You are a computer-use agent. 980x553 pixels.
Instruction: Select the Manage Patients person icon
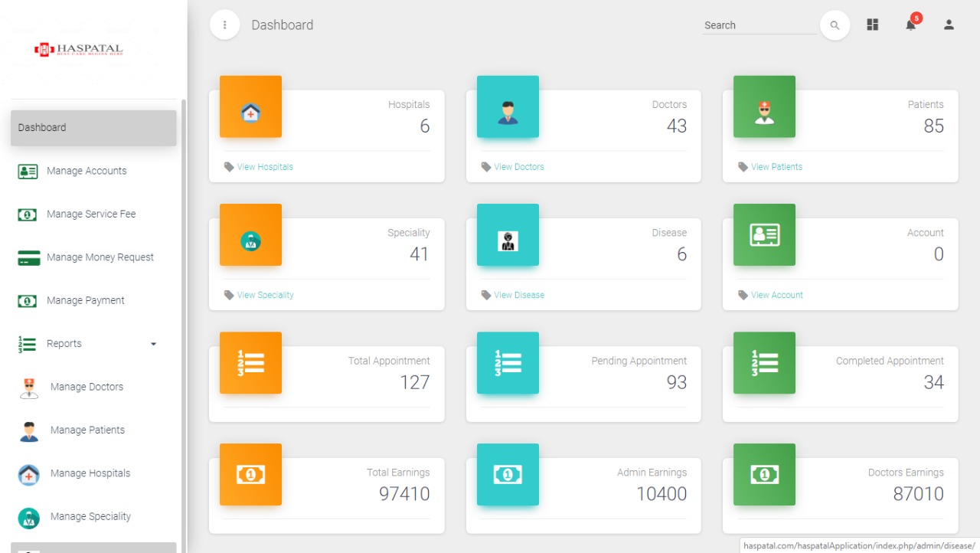28,430
